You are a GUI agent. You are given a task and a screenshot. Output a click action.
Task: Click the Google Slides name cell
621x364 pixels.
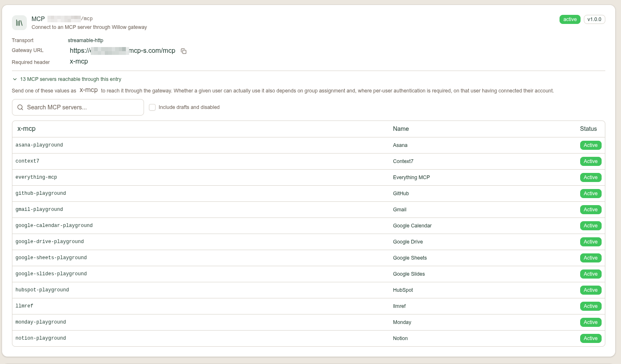409,274
